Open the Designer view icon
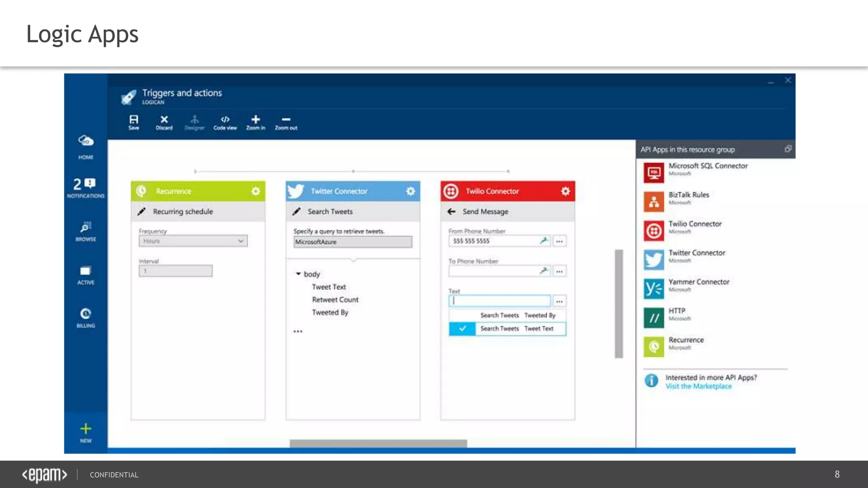 click(195, 122)
